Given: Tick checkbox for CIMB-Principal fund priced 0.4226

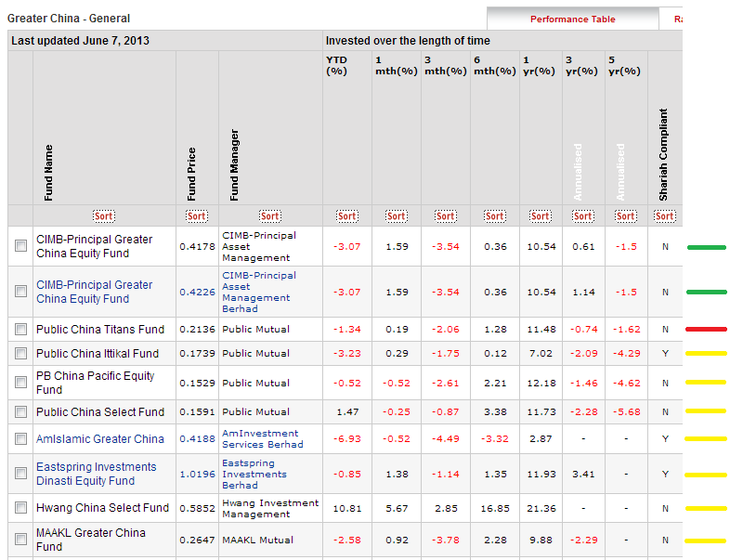Looking at the screenshot, I should coord(20,291).
